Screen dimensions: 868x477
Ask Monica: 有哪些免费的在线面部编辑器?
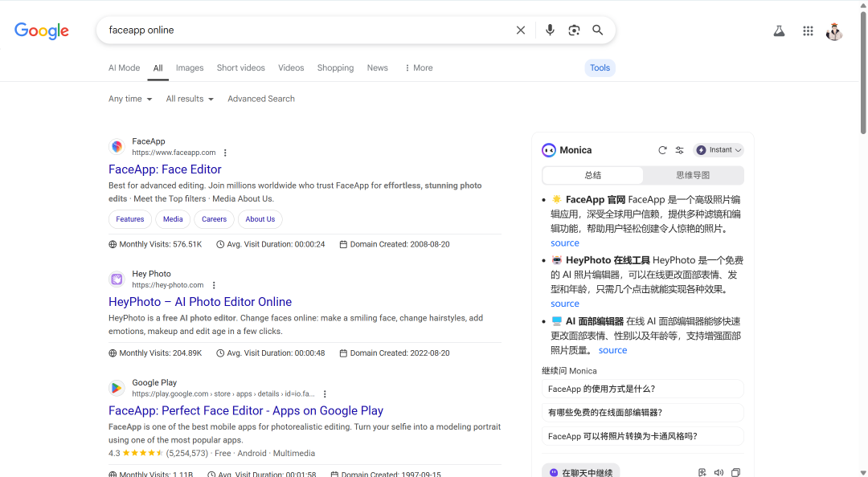point(642,412)
